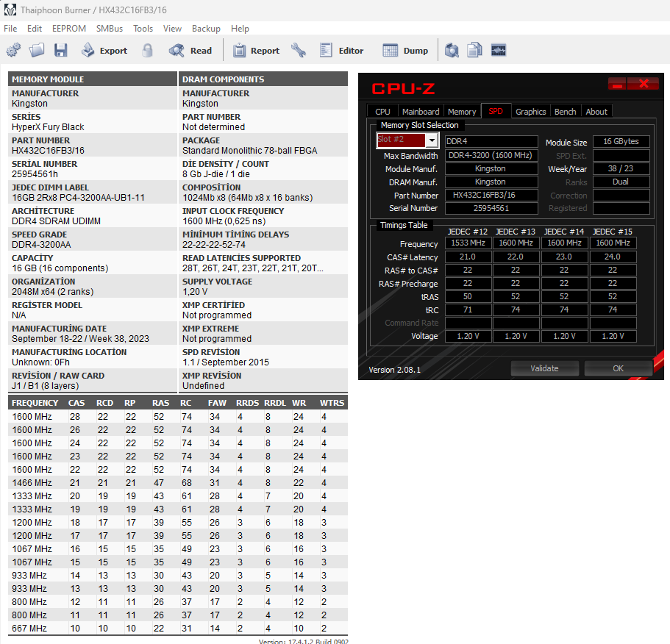Click the FREQUENCY header in timing table
The width and height of the screenshot is (670, 644).
click(35, 403)
